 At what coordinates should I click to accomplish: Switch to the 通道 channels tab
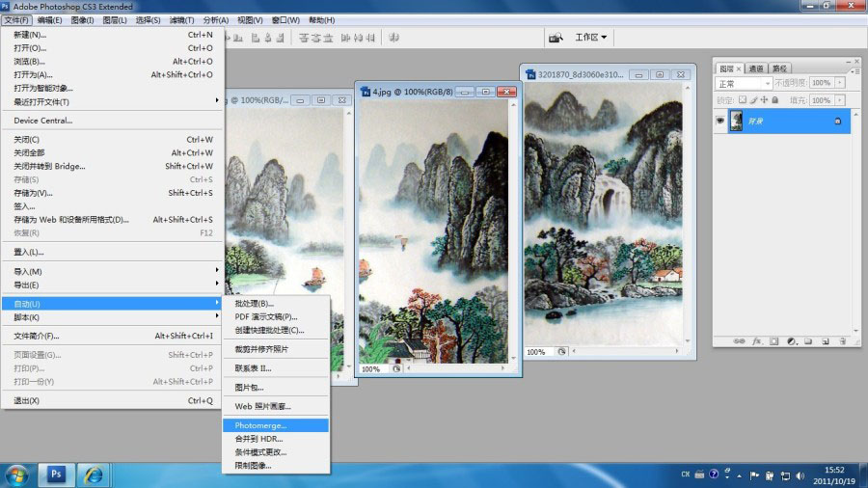coord(755,68)
